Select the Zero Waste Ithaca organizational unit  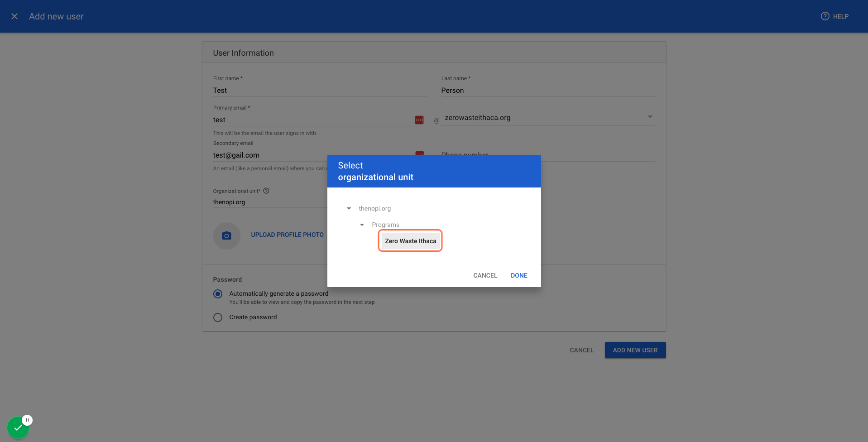411,241
